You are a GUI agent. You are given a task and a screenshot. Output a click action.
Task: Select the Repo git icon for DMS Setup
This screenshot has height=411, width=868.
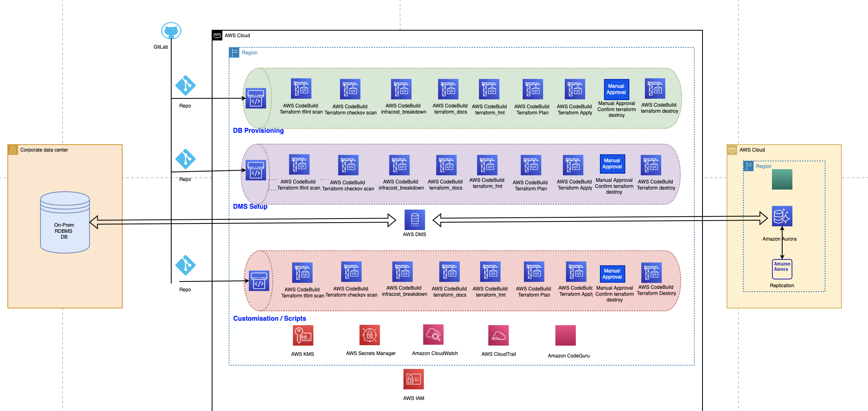186,159
